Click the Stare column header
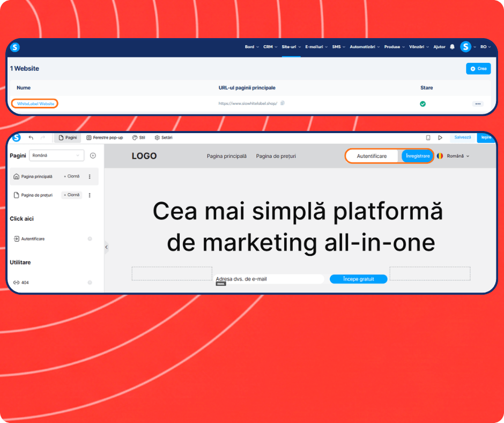504x423 pixels. [427, 87]
